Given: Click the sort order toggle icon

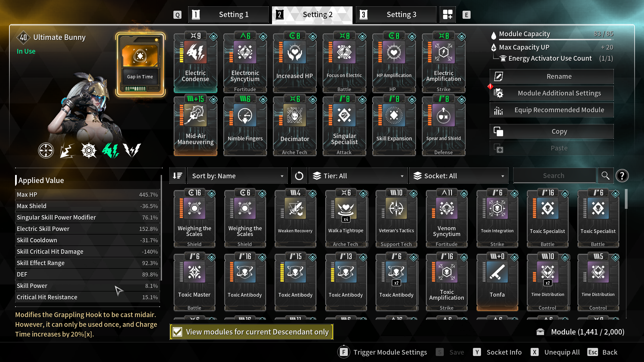Looking at the screenshot, I should tap(177, 176).
